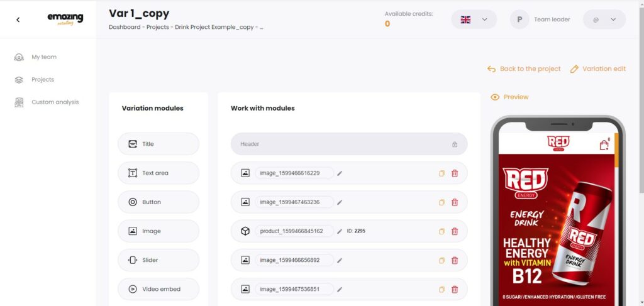The height and width of the screenshot is (306, 644).
Task: Click Variation edit link
Action: (x=598, y=69)
